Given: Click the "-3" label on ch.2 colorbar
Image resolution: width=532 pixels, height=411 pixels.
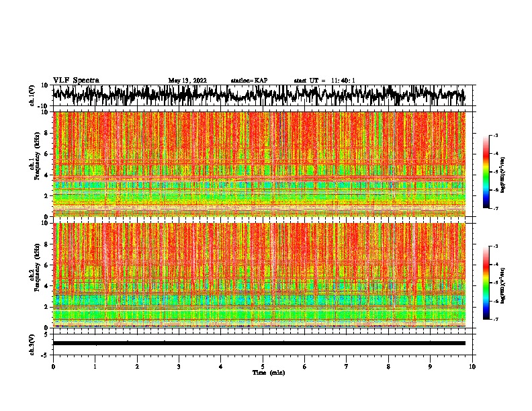Looking at the screenshot, I should (x=496, y=246).
